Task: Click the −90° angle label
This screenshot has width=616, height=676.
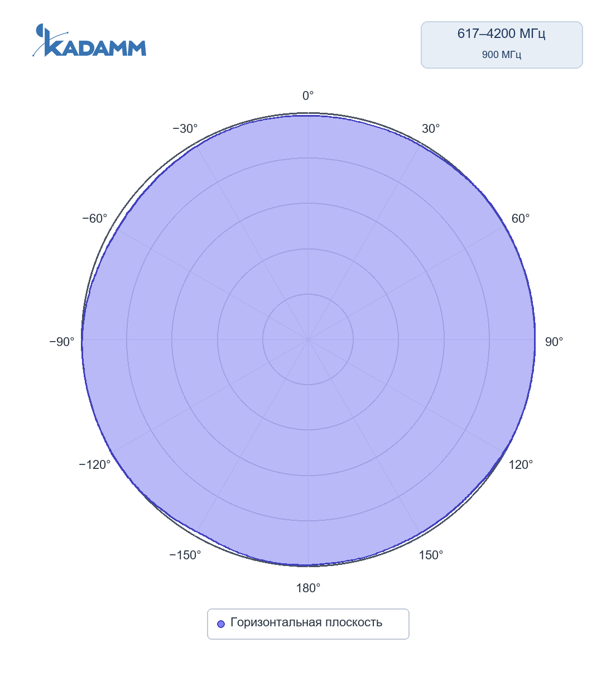Action: [x=62, y=342]
